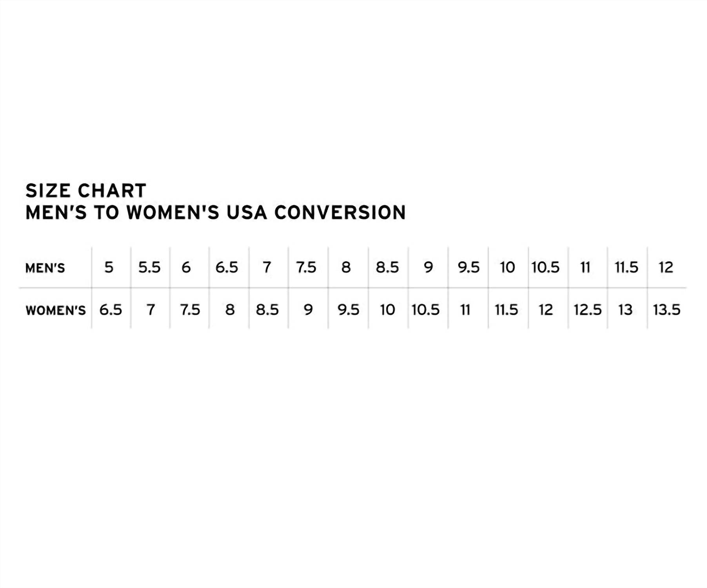
Task: Select men's size 9.5 cell
Action: coord(469,268)
